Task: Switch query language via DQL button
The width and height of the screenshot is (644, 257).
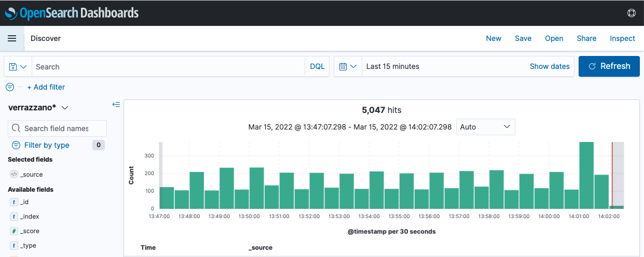Action: (x=317, y=66)
